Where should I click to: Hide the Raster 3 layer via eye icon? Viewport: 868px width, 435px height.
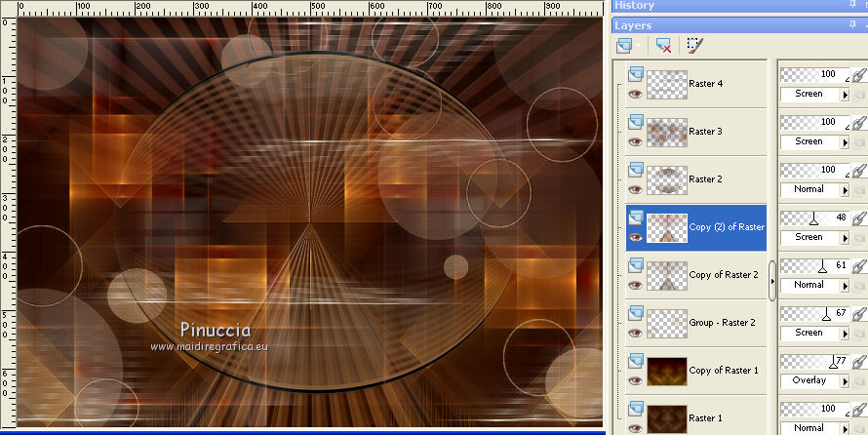pos(635,141)
